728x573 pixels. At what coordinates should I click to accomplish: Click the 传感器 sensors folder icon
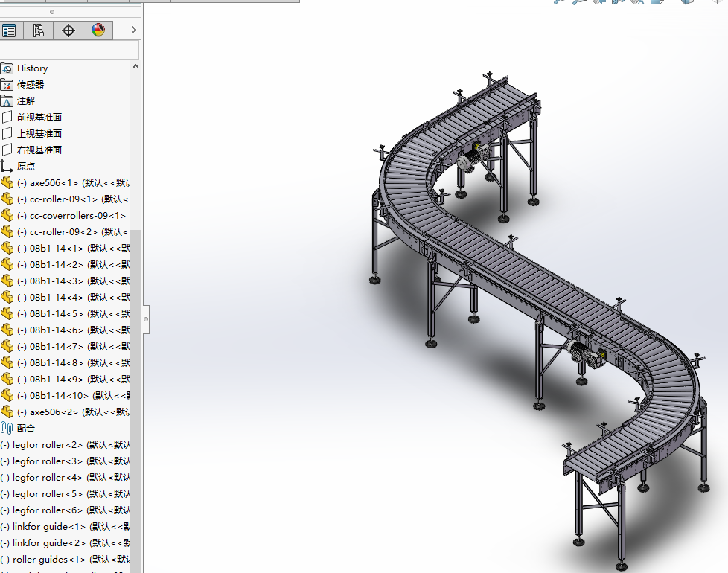(7, 85)
